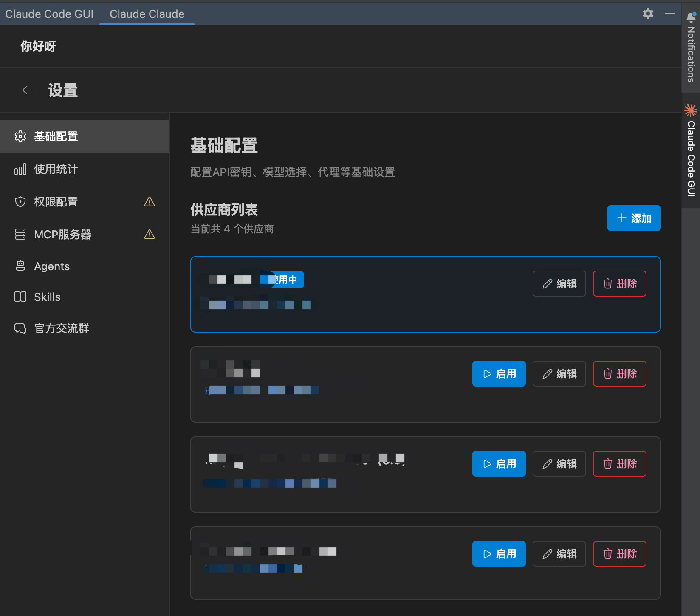
Task: Click the 添加 button to add a provider
Action: tap(634, 218)
